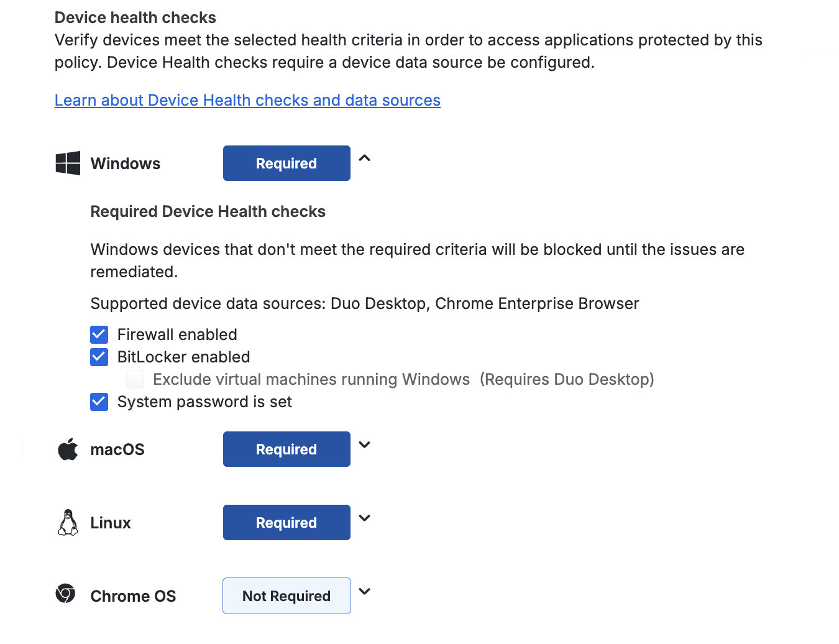Image resolution: width=839 pixels, height=644 pixels.
Task: Click the Windows logo icon
Action: point(68,163)
